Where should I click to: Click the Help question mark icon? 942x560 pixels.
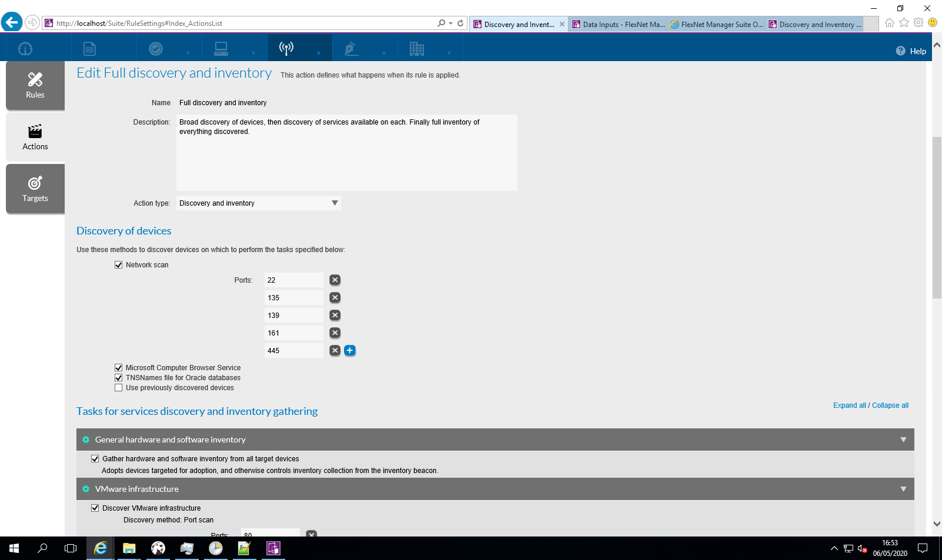click(x=900, y=51)
